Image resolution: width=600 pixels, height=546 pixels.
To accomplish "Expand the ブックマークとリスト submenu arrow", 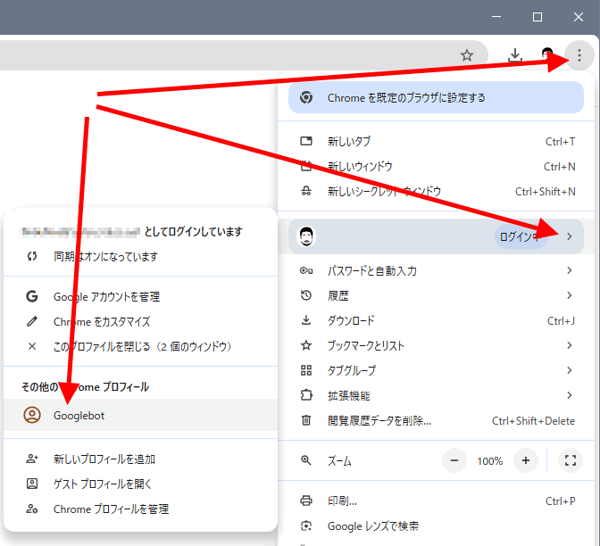I will [569, 346].
